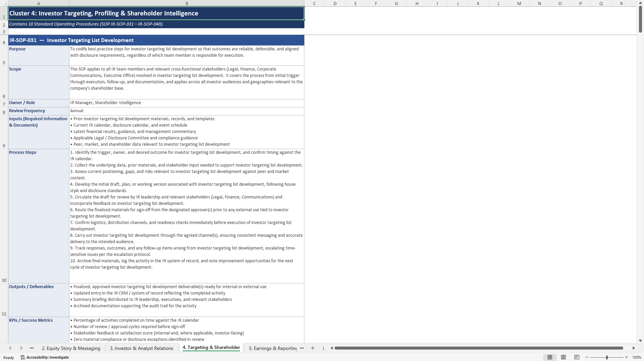Switch to Normal view in status bar

point(550,357)
